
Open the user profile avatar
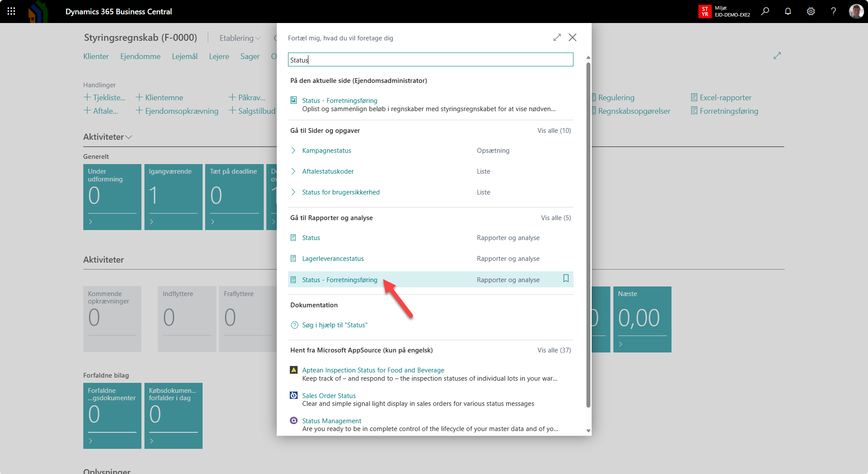(856, 11)
